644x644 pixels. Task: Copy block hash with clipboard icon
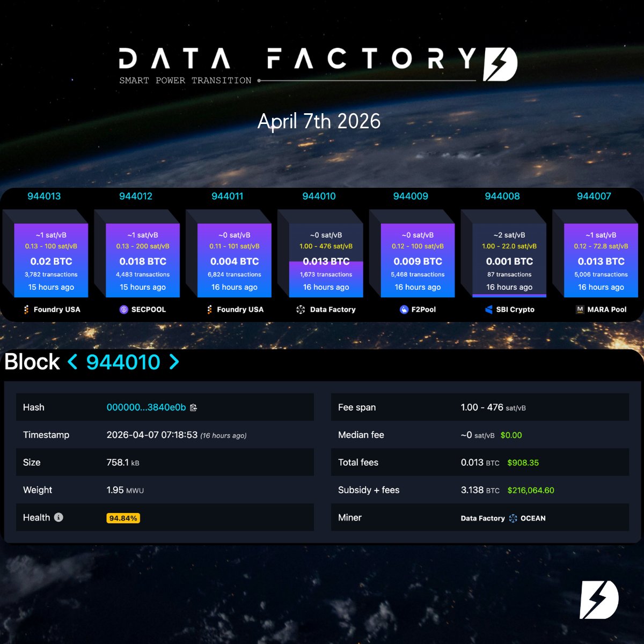click(194, 407)
